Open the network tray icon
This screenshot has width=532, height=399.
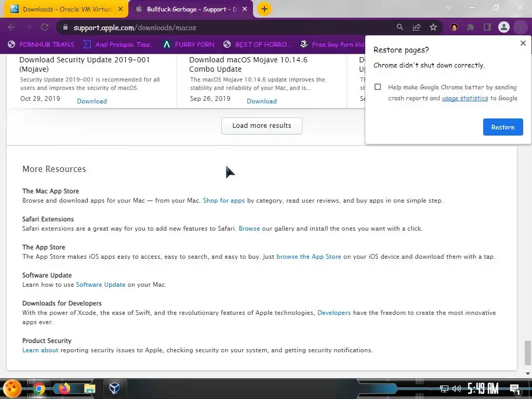click(444, 389)
